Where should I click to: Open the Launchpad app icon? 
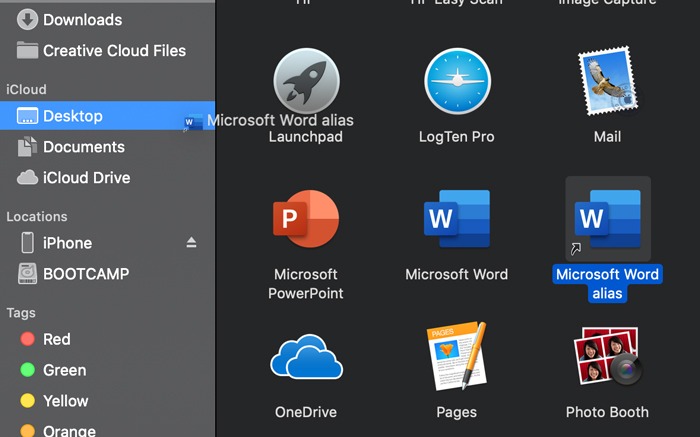[306, 82]
